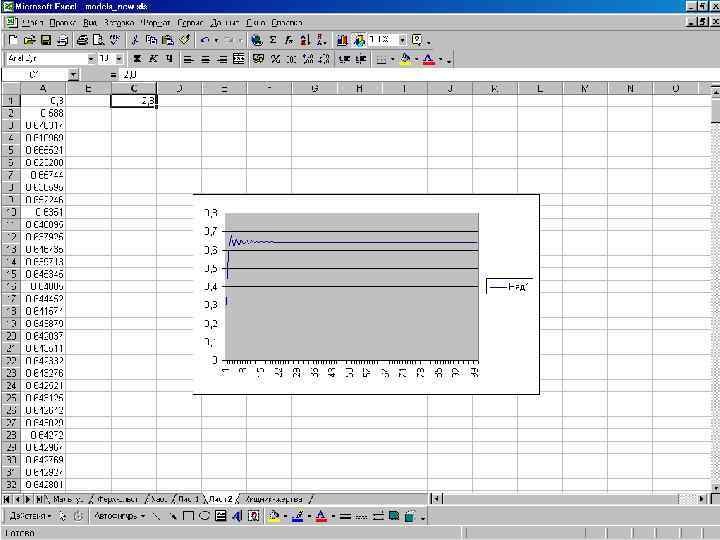Open the font size dropdown
The width and height of the screenshot is (720, 540).
tap(119, 59)
